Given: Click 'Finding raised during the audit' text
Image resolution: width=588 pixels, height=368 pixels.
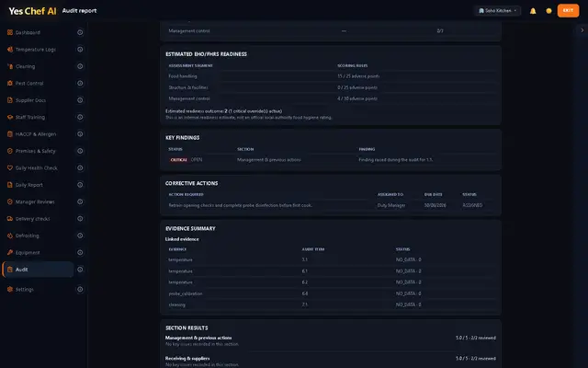Looking at the screenshot, I should 396,159.
